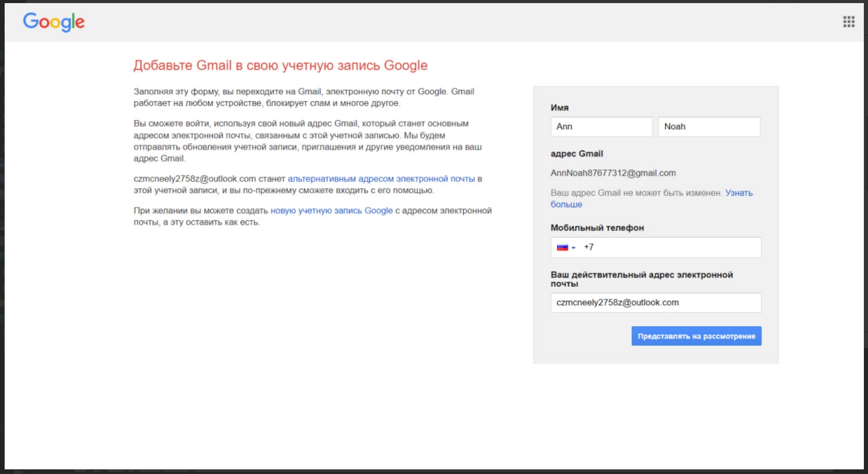This screenshot has width=868, height=474.
Task: Click the Ваш действительный адрес электронной почты label
Action: click(x=641, y=279)
